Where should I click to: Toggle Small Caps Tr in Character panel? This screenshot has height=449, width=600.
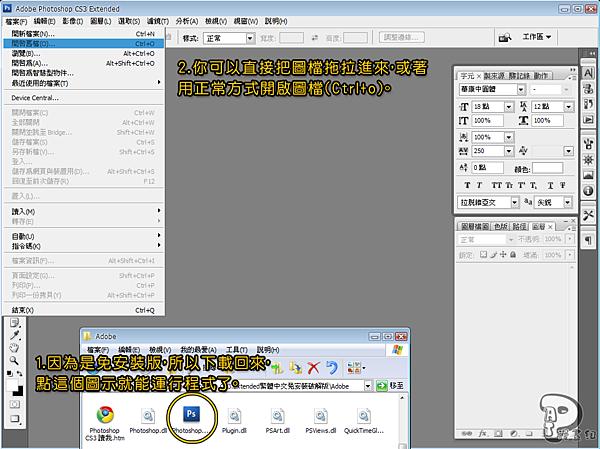tap(509, 185)
